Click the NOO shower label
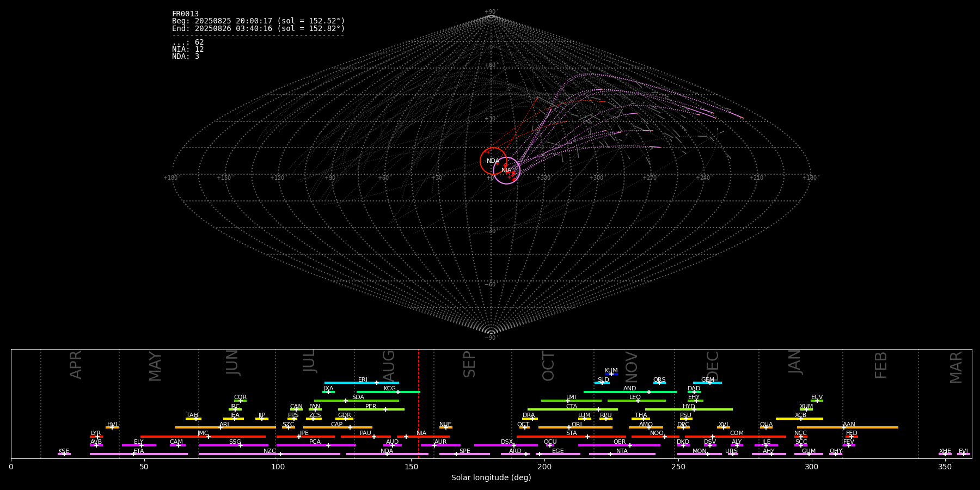The image size is (980, 490). 657,433
